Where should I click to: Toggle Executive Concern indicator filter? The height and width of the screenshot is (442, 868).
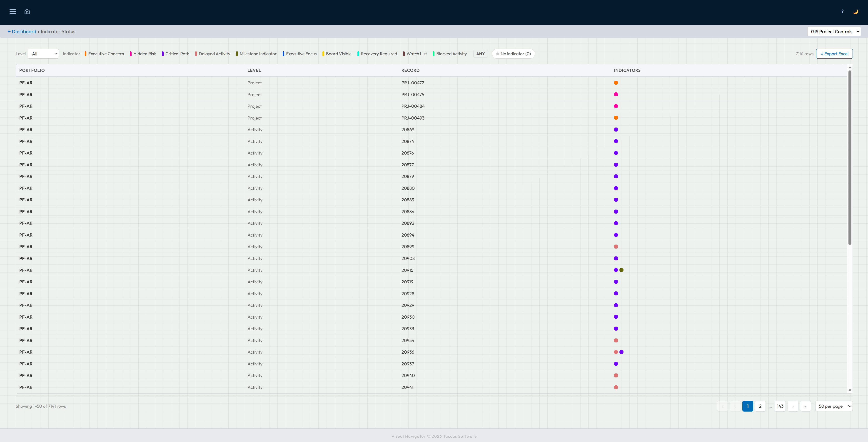tap(105, 54)
